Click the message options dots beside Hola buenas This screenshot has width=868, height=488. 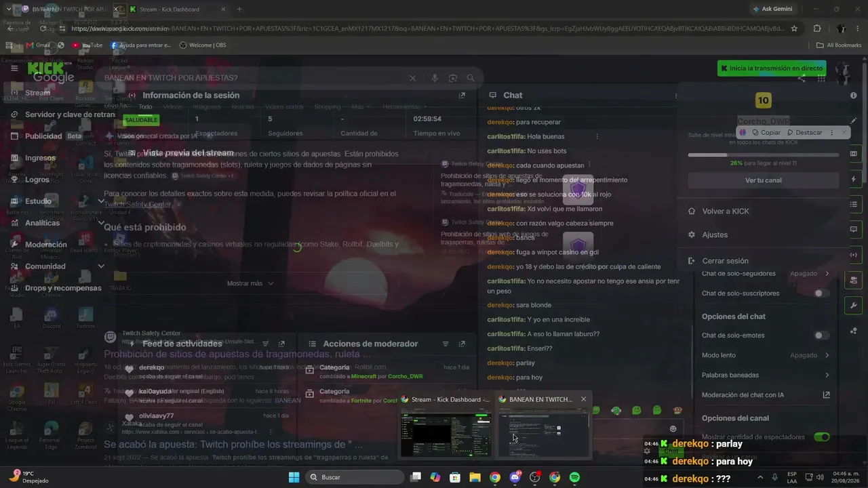597,136
